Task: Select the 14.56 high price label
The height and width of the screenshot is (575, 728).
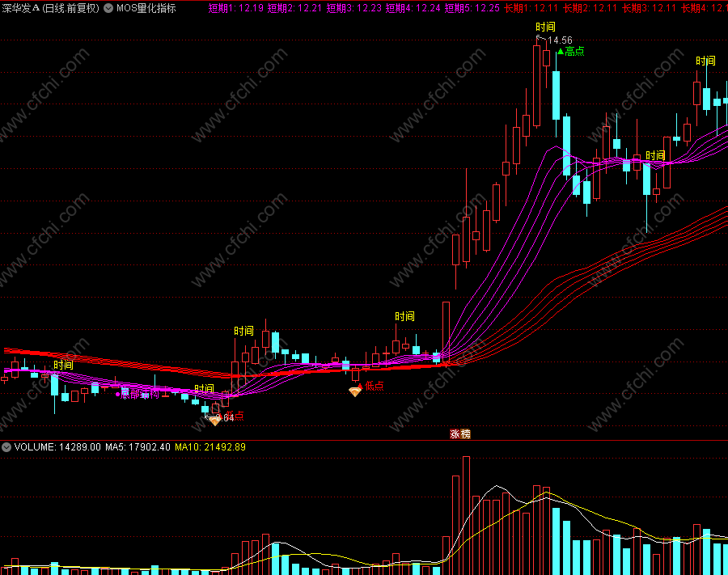Action: coord(560,40)
